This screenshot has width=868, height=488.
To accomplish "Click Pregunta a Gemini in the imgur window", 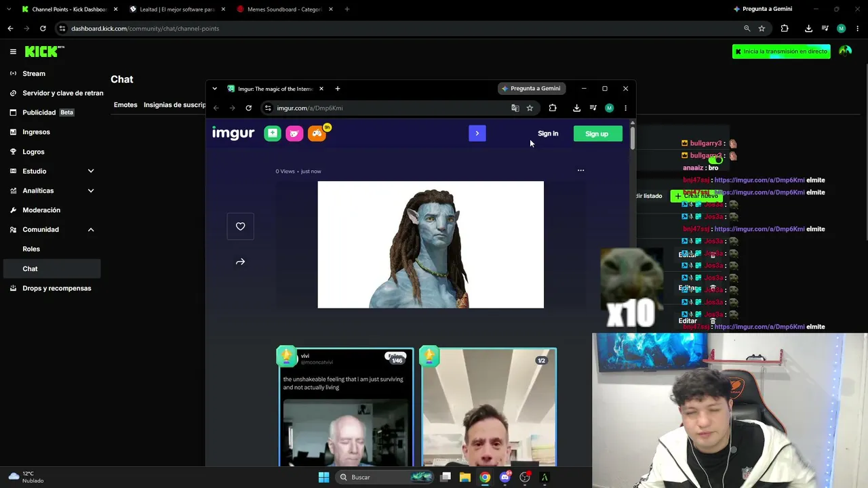I will [531, 89].
